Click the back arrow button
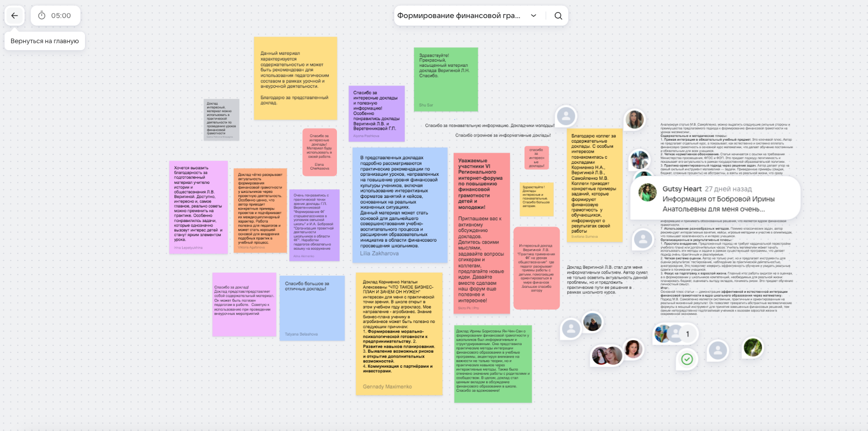Image resolution: width=868 pixels, height=431 pixels. click(15, 16)
